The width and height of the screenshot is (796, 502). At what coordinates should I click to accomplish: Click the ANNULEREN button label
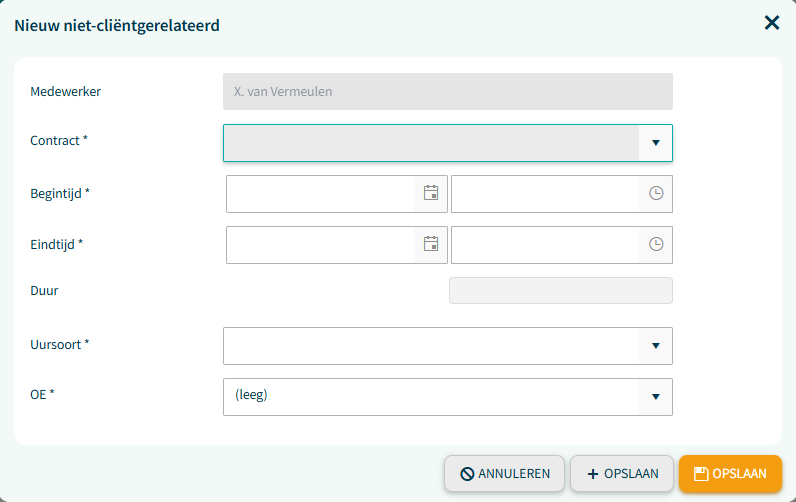pos(514,474)
